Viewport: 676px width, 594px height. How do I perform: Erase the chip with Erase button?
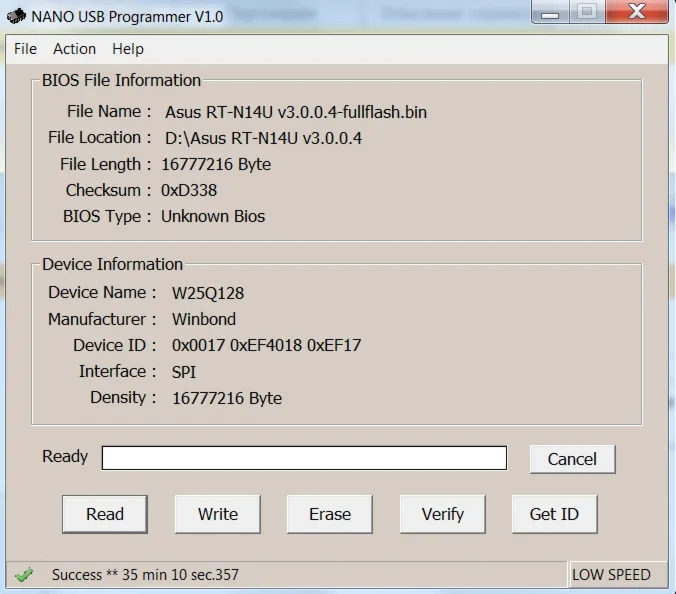pyautogui.click(x=330, y=514)
